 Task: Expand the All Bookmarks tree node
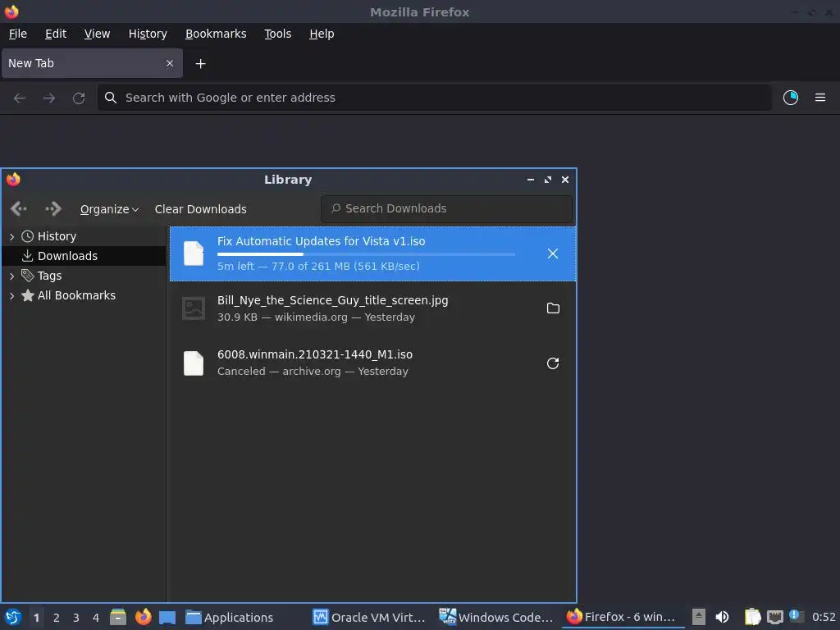point(11,295)
